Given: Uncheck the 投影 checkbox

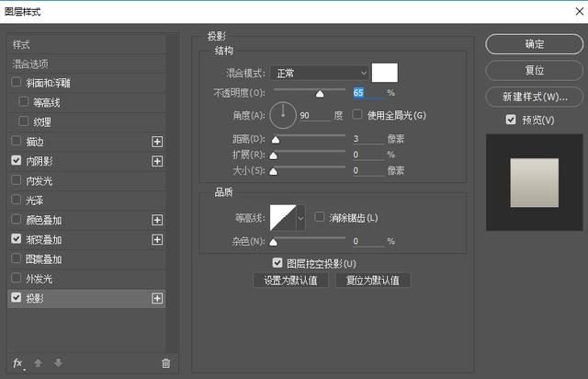Looking at the screenshot, I should pos(17,297).
